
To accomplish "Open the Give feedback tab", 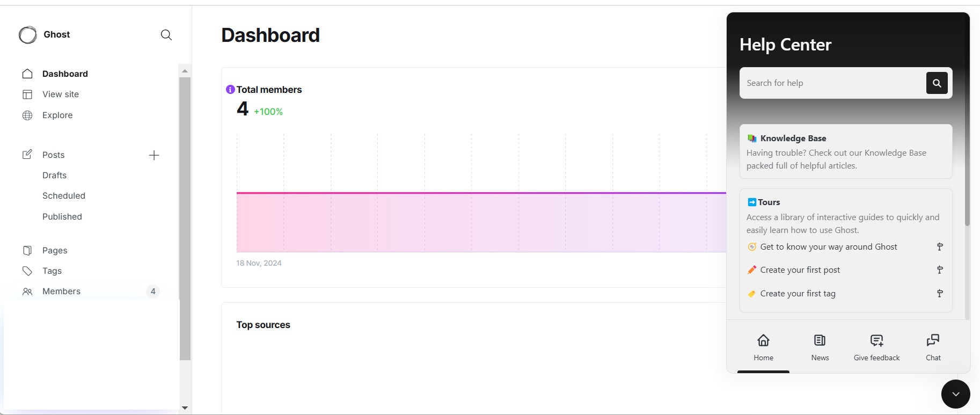I will (876, 347).
